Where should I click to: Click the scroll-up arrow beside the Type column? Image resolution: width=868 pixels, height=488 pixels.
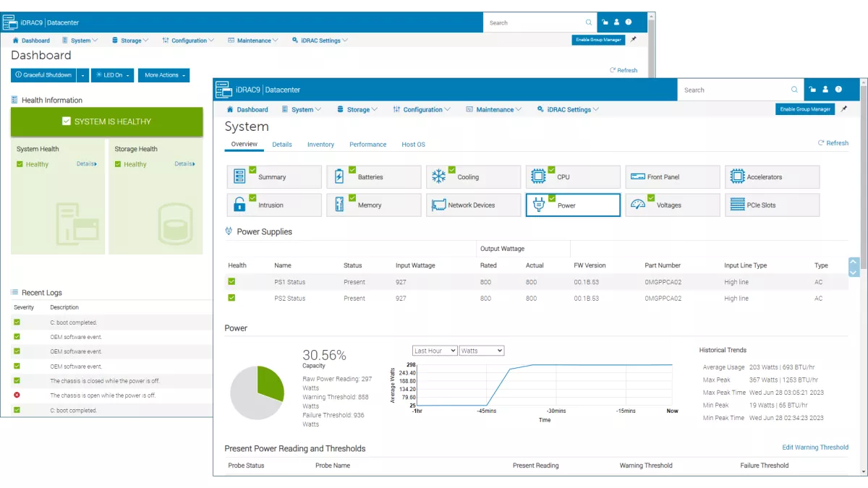(x=854, y=262)
